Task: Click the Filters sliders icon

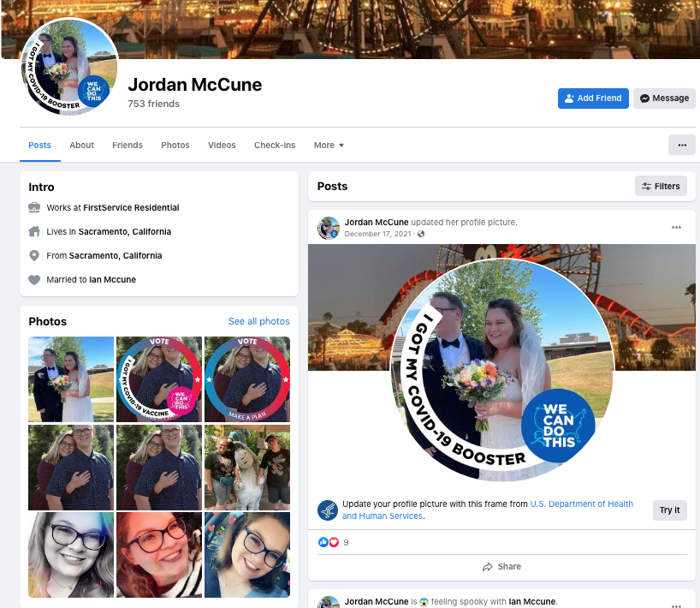Action: (x=646, y=187)
